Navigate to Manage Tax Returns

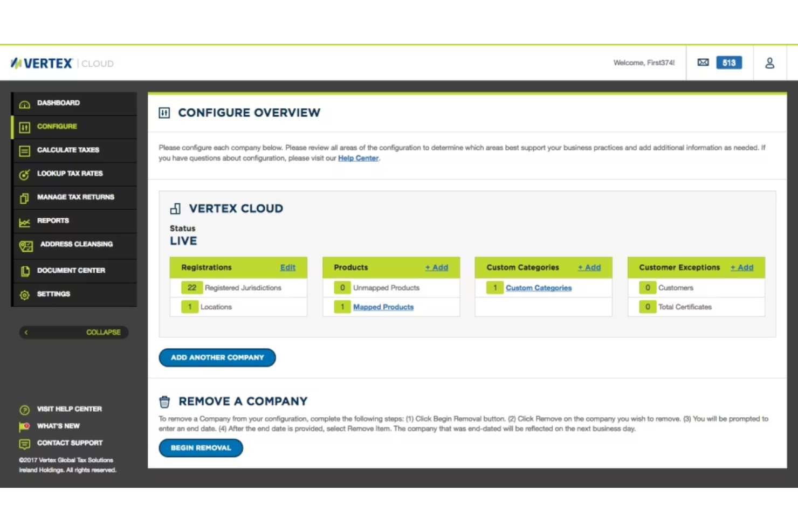tap(74, 197)
